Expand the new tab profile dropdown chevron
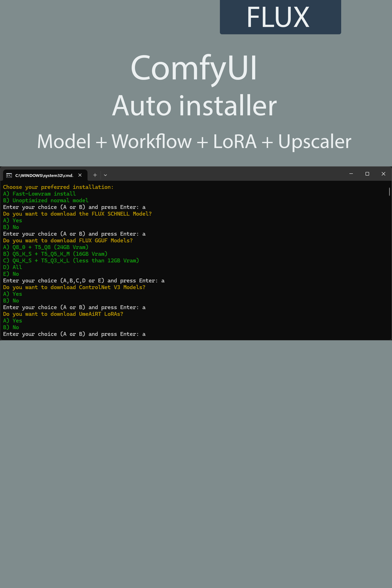The width and height of the screenshot is (392, 588). pos(106,175)
